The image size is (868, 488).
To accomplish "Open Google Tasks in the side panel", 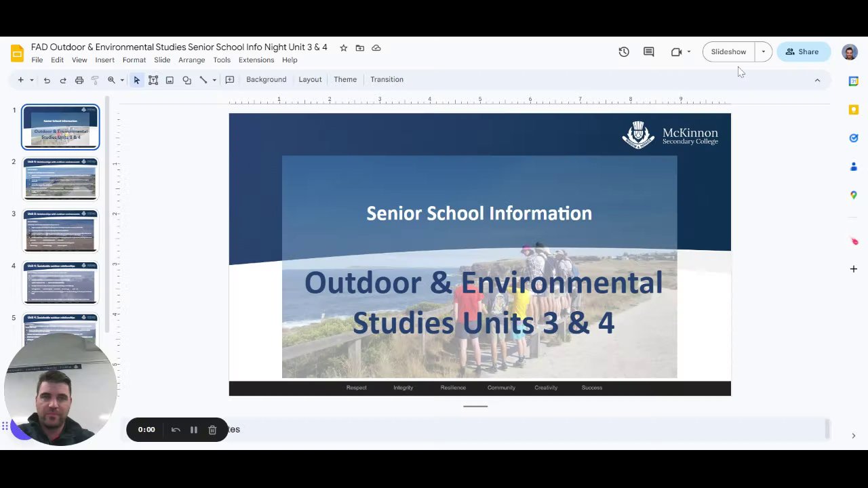I will [854, 138].
